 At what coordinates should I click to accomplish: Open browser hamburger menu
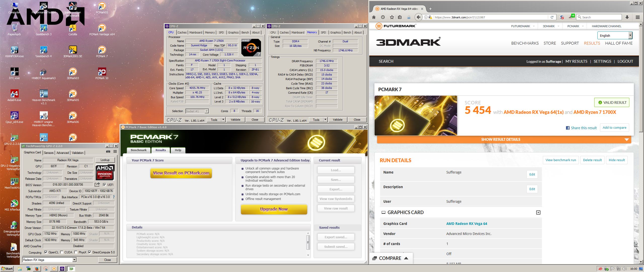637,17
